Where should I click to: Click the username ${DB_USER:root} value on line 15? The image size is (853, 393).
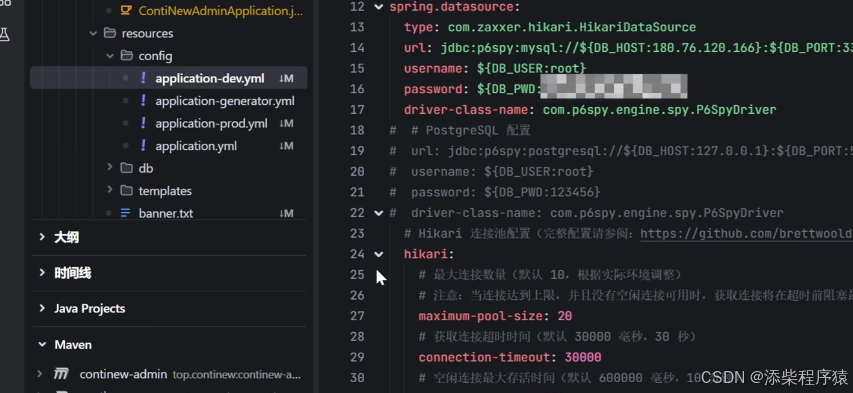(x=532, y=69)
